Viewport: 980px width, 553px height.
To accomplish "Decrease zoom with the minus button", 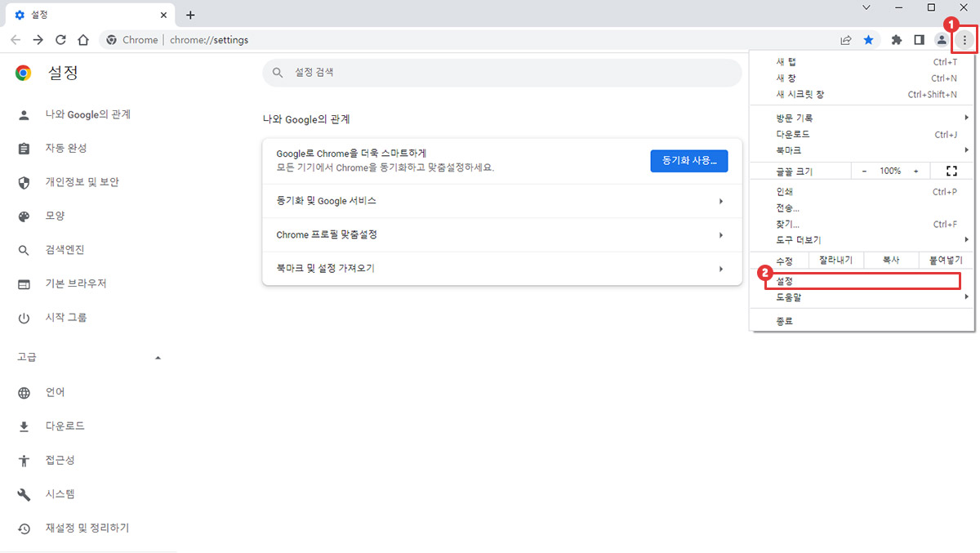I will pyautogui.click(x=864, y=171).
